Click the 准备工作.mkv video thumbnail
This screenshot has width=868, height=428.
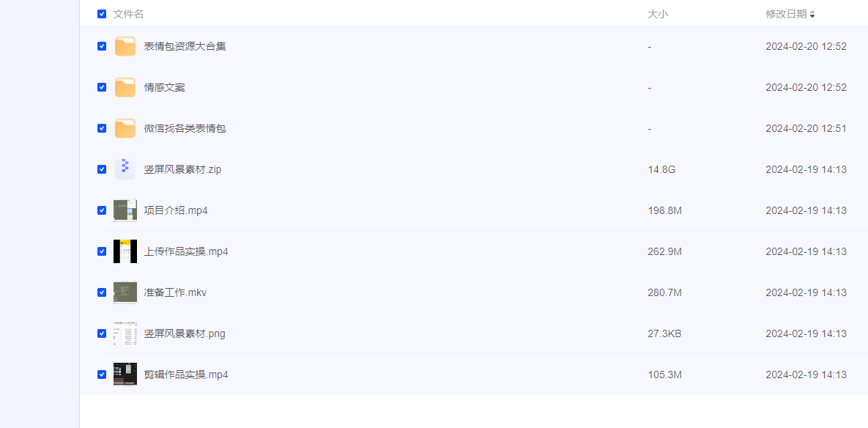(x=125, y=292)
